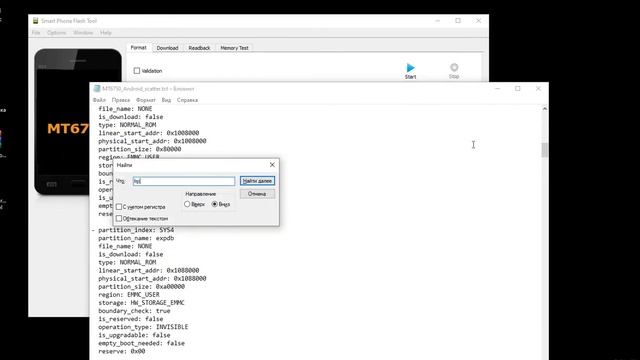Open the Options menu in Flash Tool

point(56,33)
